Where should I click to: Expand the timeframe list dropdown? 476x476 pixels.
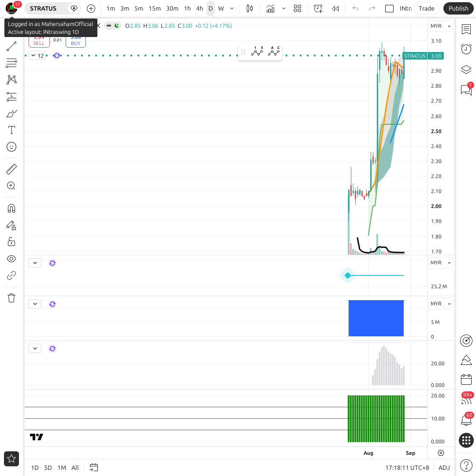point(232,8)
